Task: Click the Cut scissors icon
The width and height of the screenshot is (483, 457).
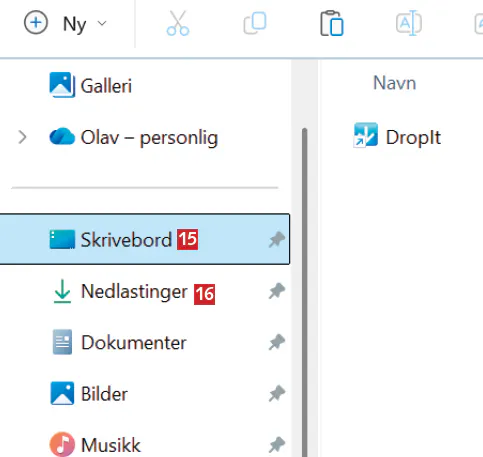Action: [178, 23]
